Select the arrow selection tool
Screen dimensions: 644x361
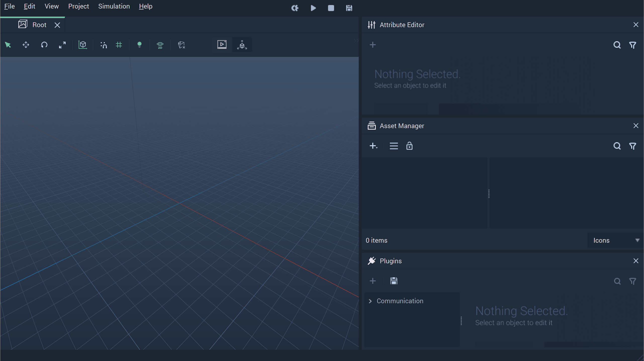8,45
